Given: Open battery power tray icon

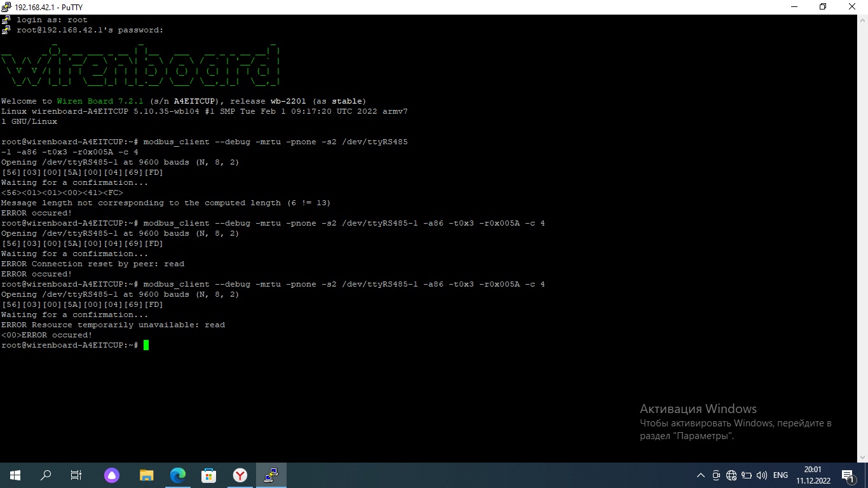Looking at the screenshot, I should [x=747, y=475].
